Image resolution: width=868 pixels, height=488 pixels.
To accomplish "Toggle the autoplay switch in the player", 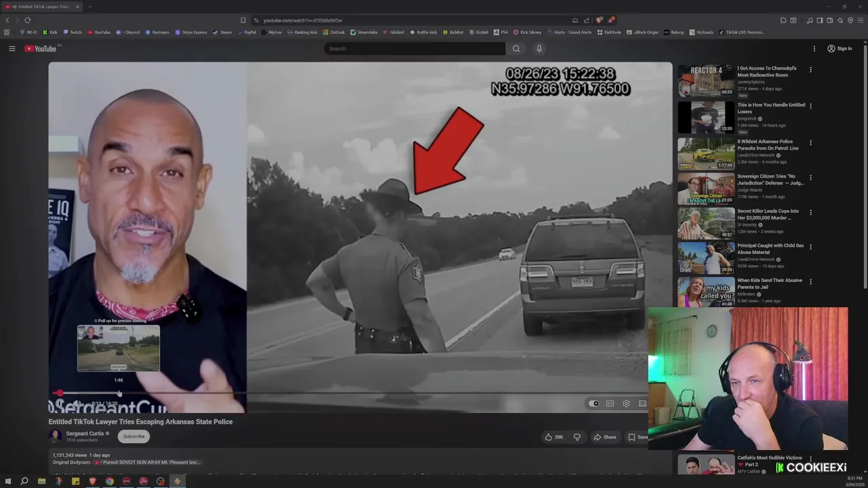I will pos(594,403).
